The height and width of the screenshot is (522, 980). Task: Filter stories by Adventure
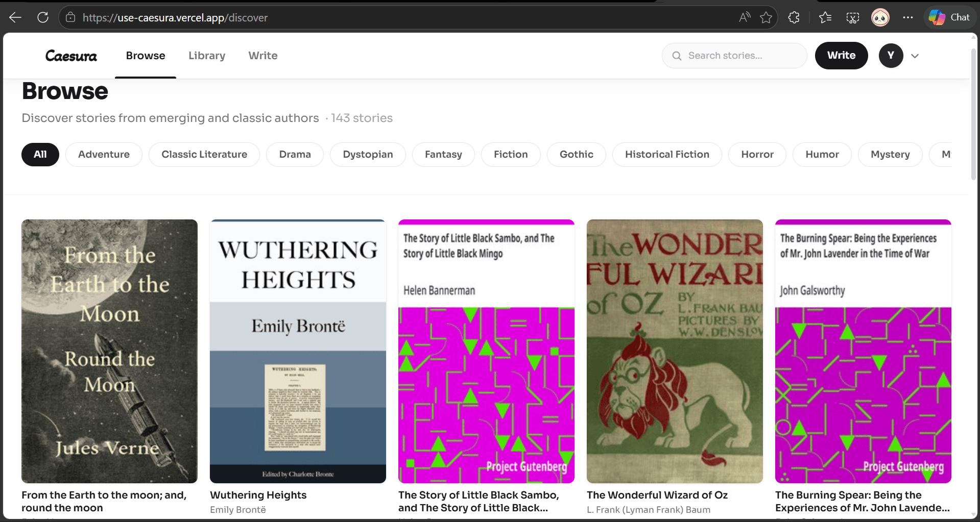pyautogui.click(x=104, y=155)
